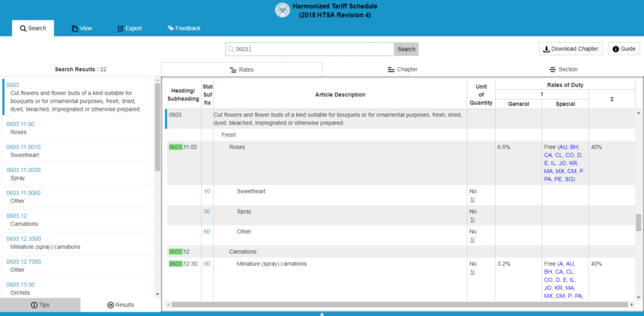The width and height of the screenshot is (644, 316).
Task: Open the Guide button
Action: click(x=624, y=49)
